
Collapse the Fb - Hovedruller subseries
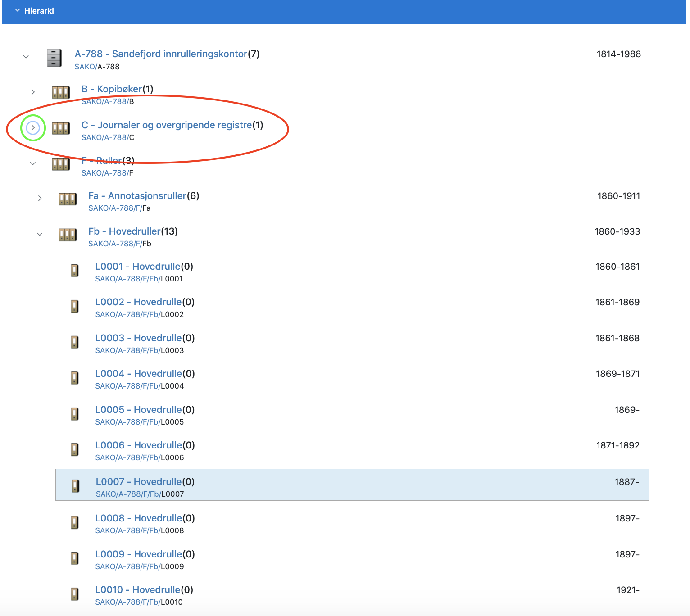point(40,234)
